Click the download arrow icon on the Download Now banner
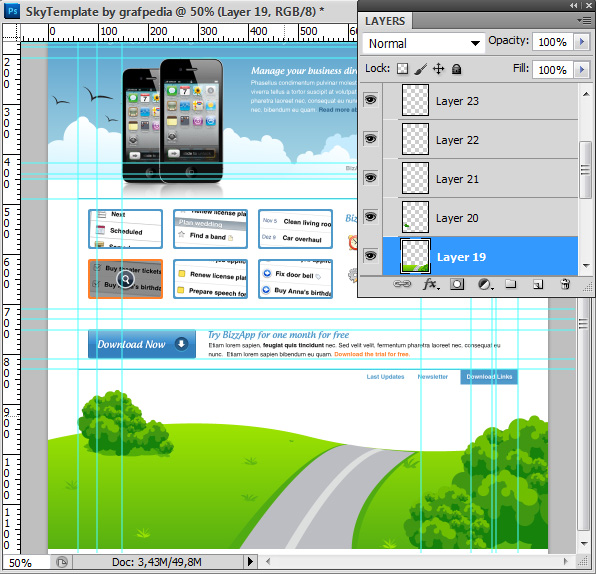 point(182,344)
